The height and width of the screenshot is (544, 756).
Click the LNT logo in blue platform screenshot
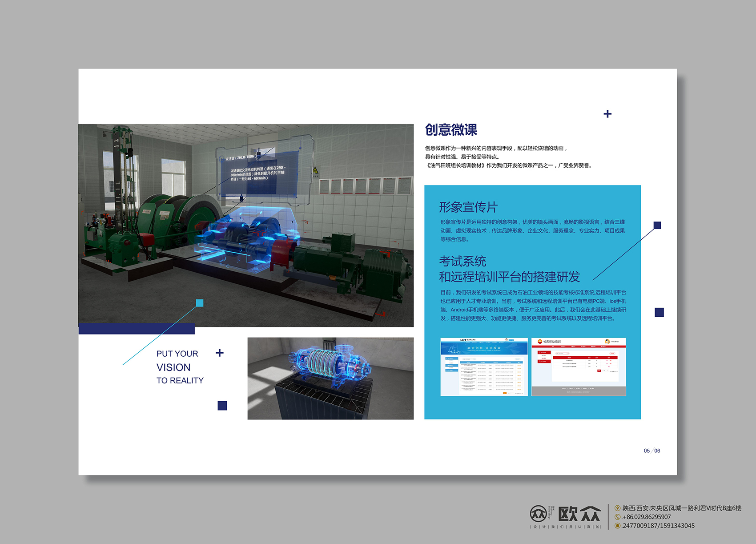click(x=463, y=340)
